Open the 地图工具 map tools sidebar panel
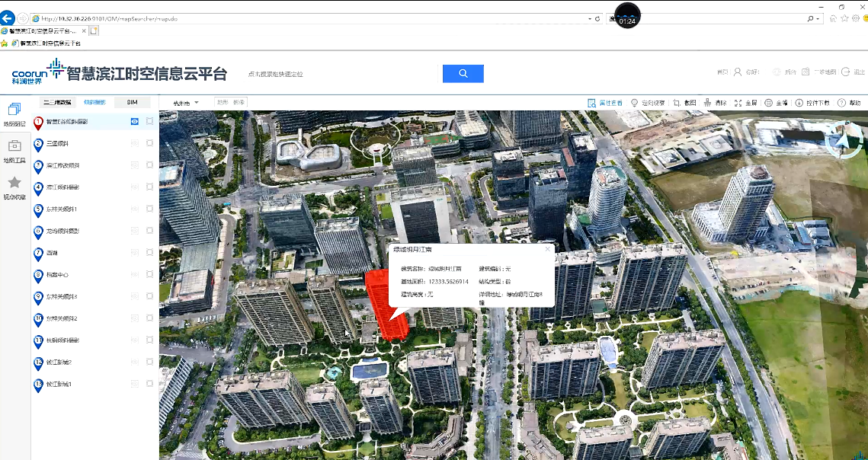This screenshot has height=460, width=868. 14,150
